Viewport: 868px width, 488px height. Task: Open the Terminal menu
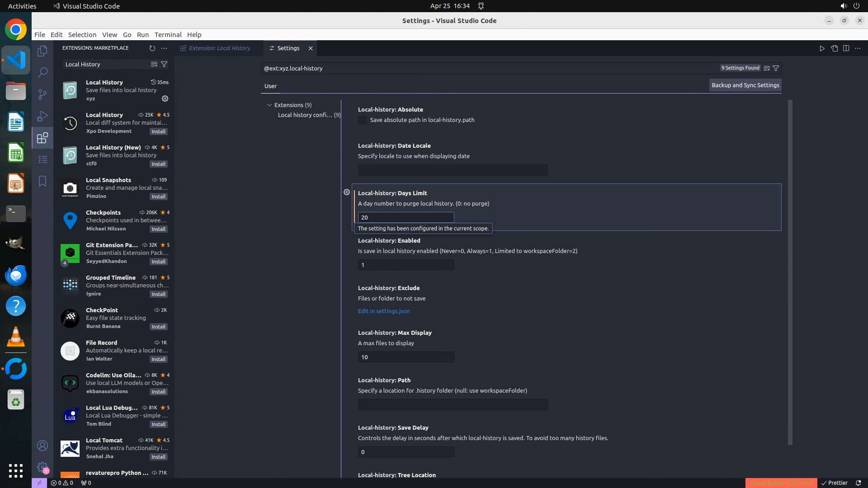(168, 34)
